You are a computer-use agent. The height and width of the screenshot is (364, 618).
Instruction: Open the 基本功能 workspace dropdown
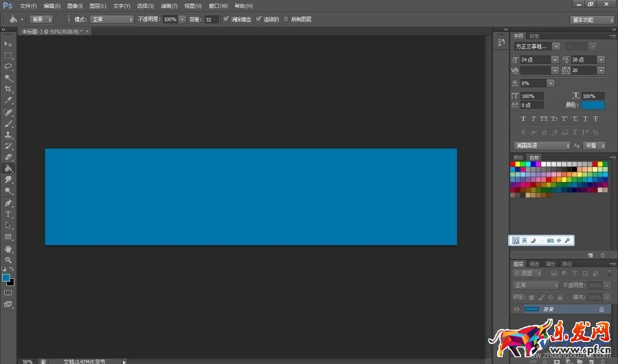[x=591, y=19]
